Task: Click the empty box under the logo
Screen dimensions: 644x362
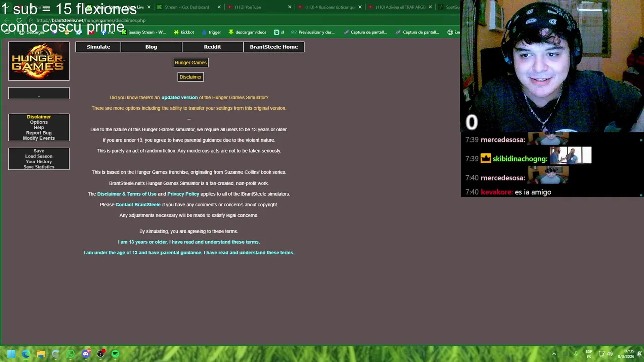Action: coord(39,93)
